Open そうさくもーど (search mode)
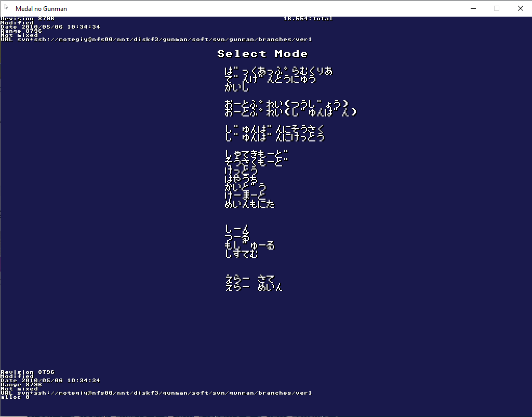The height and width of the screenshot is (417, 532). coord(256,162)
